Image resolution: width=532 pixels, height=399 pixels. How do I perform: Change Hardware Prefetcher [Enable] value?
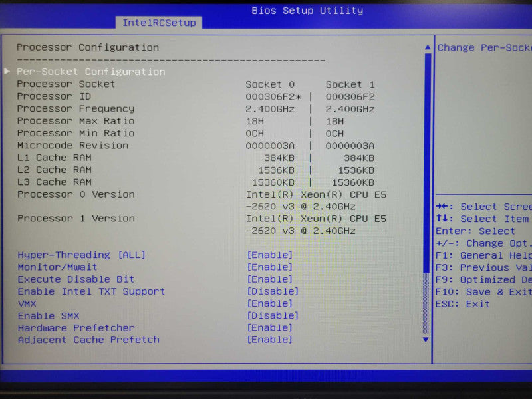click(x=270, y=328)
